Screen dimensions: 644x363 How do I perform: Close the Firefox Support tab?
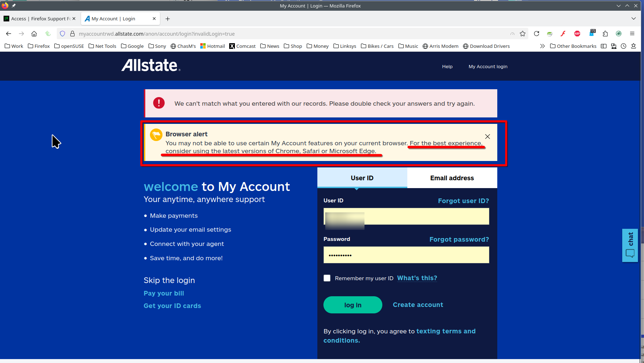(74, 19)
